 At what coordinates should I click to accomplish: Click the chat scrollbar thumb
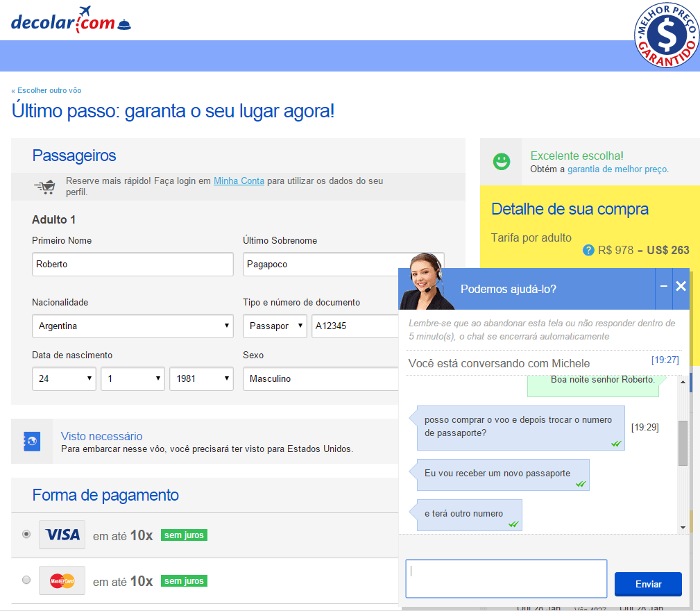[x=683, y=443]
